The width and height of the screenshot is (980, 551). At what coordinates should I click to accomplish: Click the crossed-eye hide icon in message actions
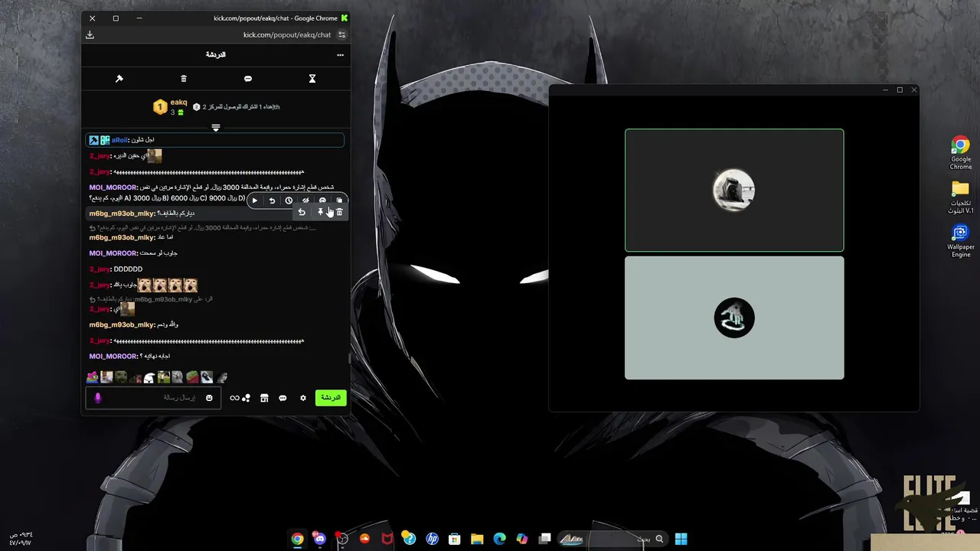[305, 201]
